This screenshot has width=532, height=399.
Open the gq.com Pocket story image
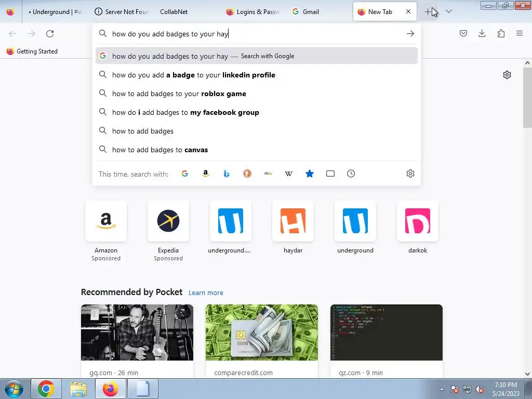pyautogui.click(x=137, y=332)
